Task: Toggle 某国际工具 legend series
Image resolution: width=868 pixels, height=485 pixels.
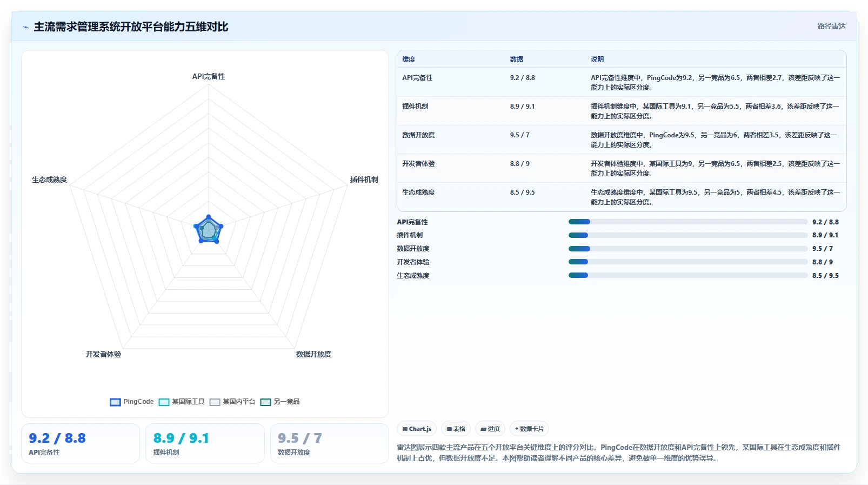Action: click(x=182, y=402)
